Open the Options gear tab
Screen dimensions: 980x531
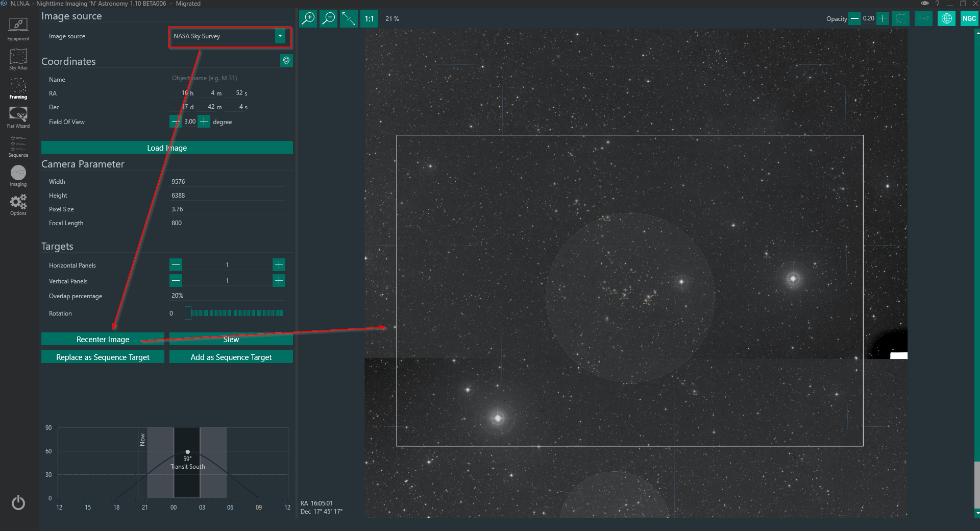[x=18, y=204]
